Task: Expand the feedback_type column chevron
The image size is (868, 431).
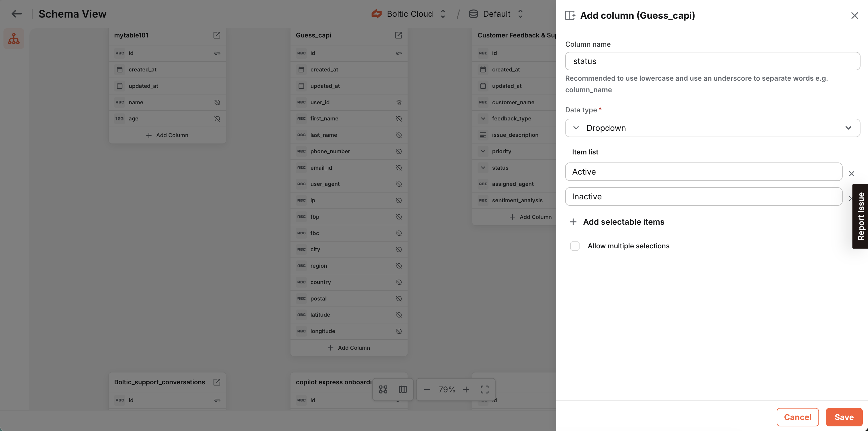Action: [x=483, y=119]
